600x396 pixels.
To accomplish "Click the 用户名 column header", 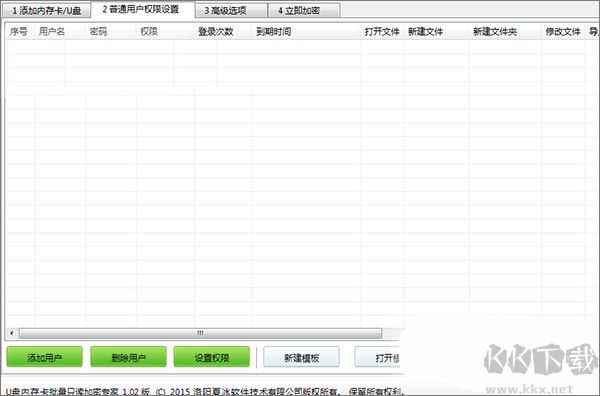I will (x=60, y=31).
